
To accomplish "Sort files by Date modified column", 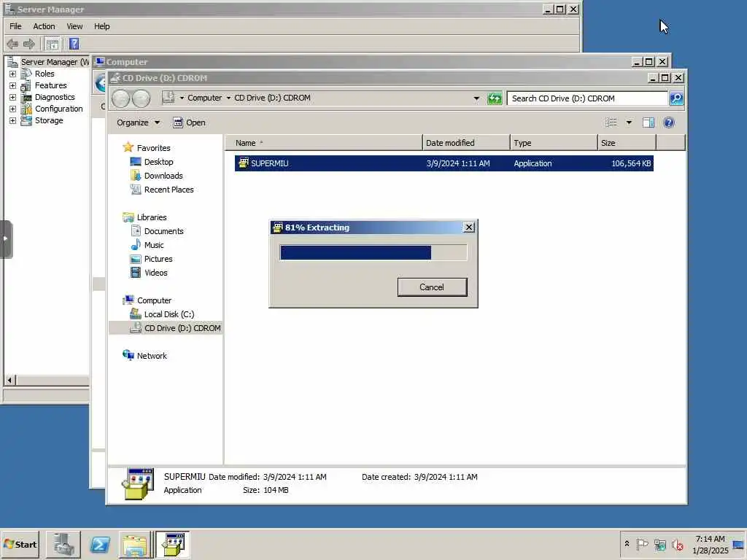I will tap(466, 143).
